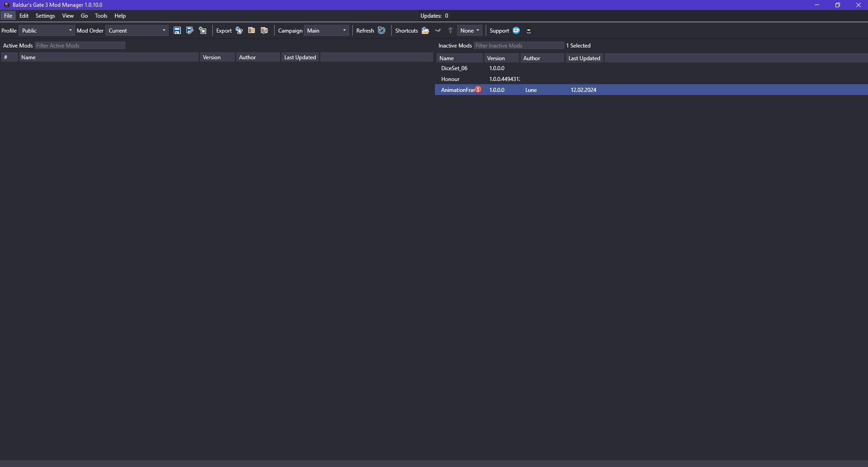The height and width of the screenshot is (467, 868).
Task: Open the View menu
Action: (68, 15)
